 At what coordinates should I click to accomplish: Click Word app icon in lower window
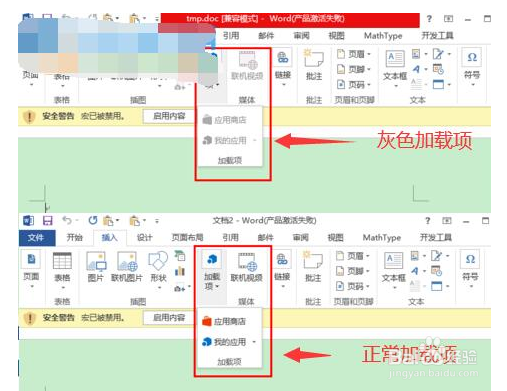pos(29,220)
